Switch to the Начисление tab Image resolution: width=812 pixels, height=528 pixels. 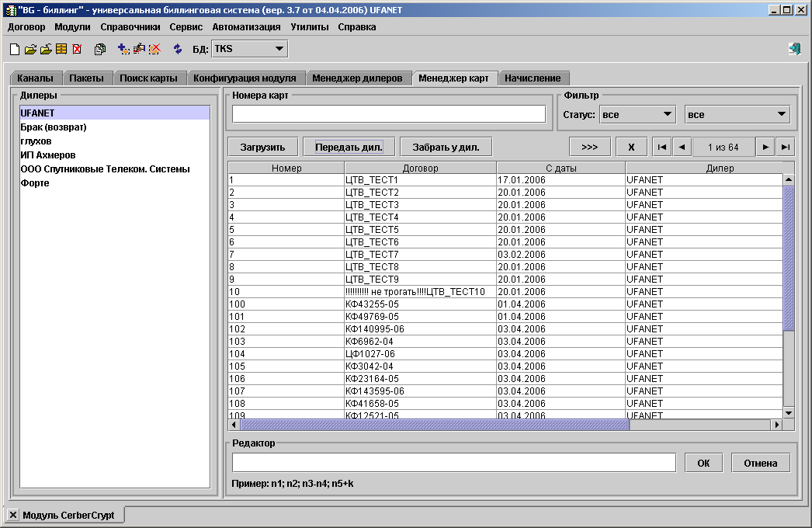point(533,78)
